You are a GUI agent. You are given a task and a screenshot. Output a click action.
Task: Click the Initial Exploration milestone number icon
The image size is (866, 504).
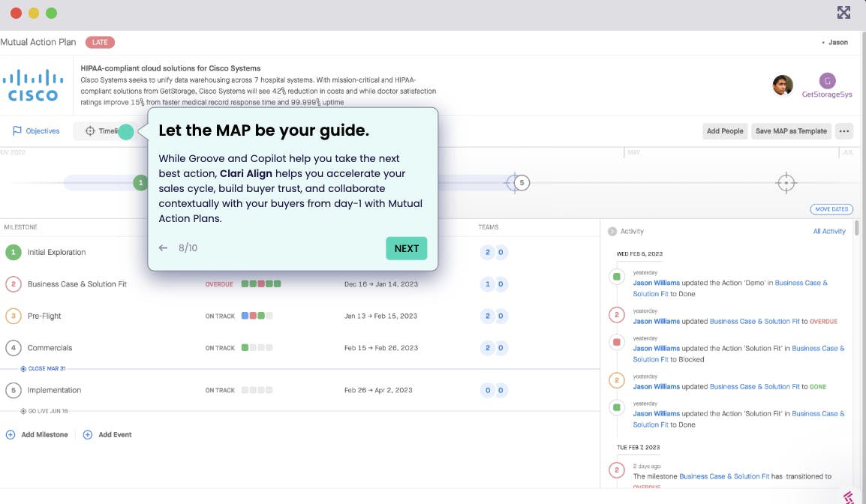point(14,252)
